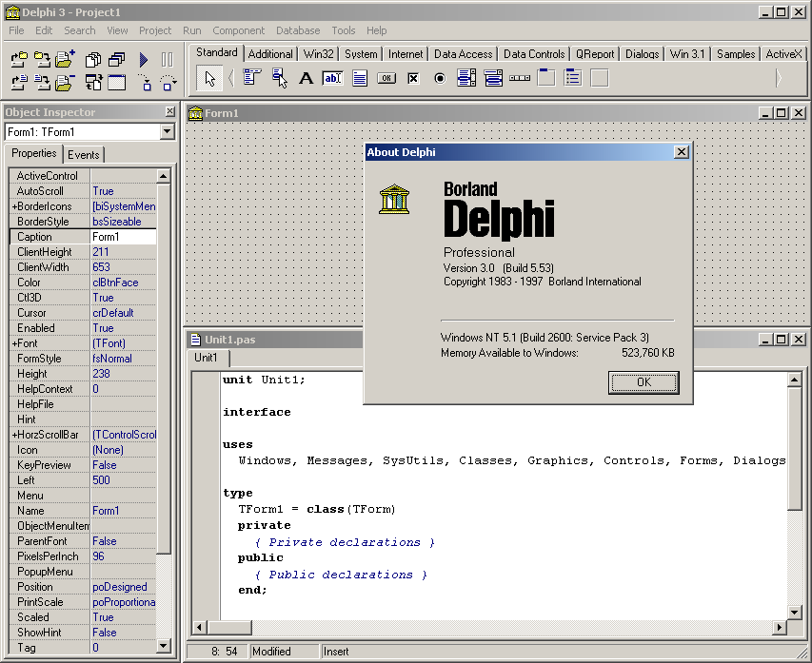Pick the Memo component icon
Viewport: 812px width, 663px height.
tap(360, 78)
